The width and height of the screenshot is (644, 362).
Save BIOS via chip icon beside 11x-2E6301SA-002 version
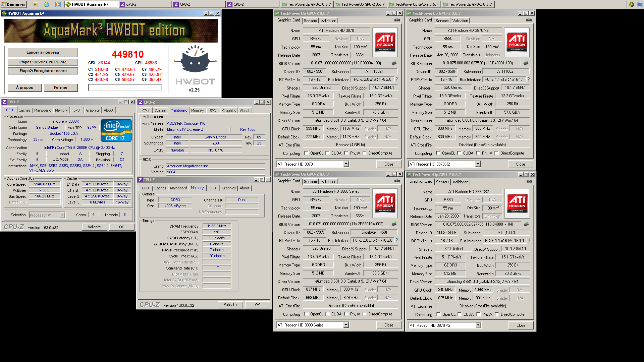[x=394, y=224]
